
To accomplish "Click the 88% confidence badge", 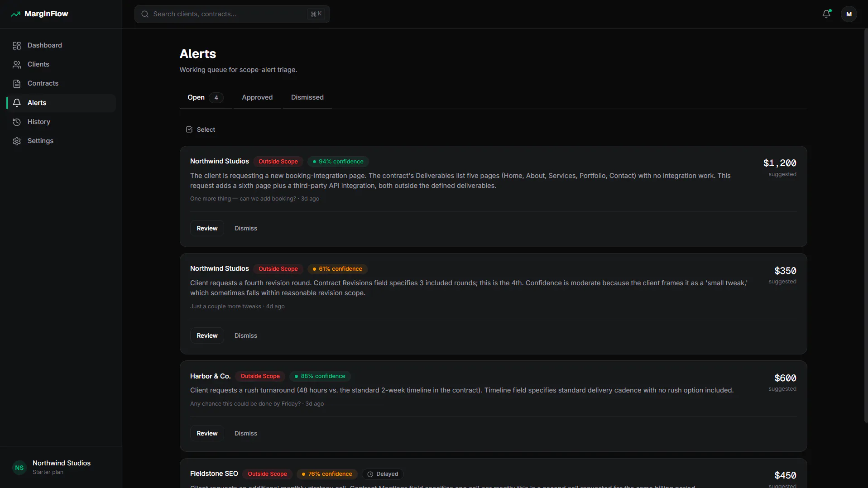I will (x=320, y=376).
